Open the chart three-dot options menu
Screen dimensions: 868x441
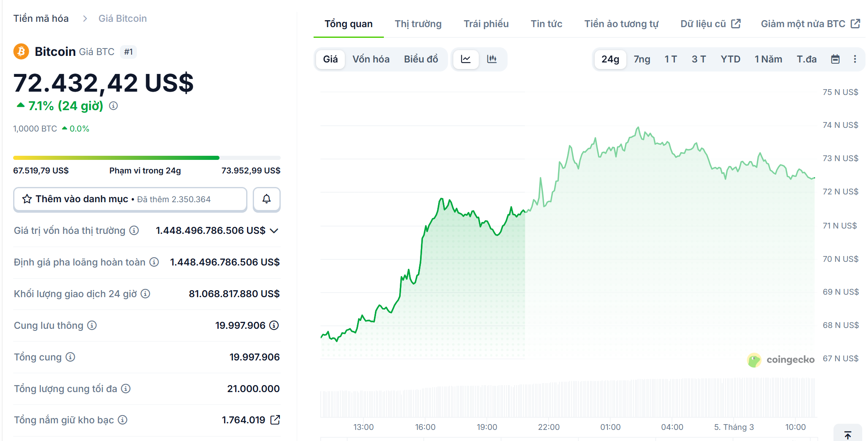click(x=855, y=59)
